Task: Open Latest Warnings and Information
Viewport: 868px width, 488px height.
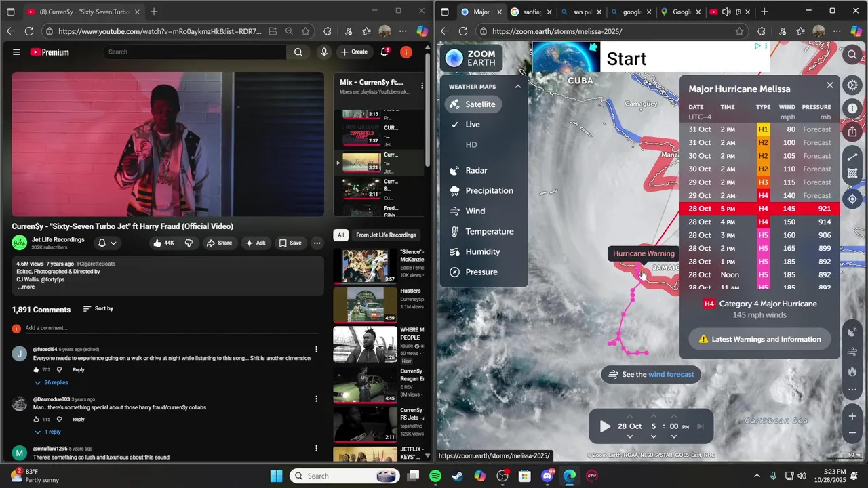Action: point(759,340)
